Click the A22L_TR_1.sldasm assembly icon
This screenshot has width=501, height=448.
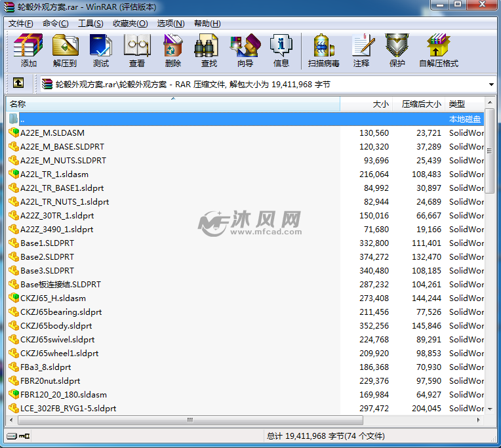(14, 174)
